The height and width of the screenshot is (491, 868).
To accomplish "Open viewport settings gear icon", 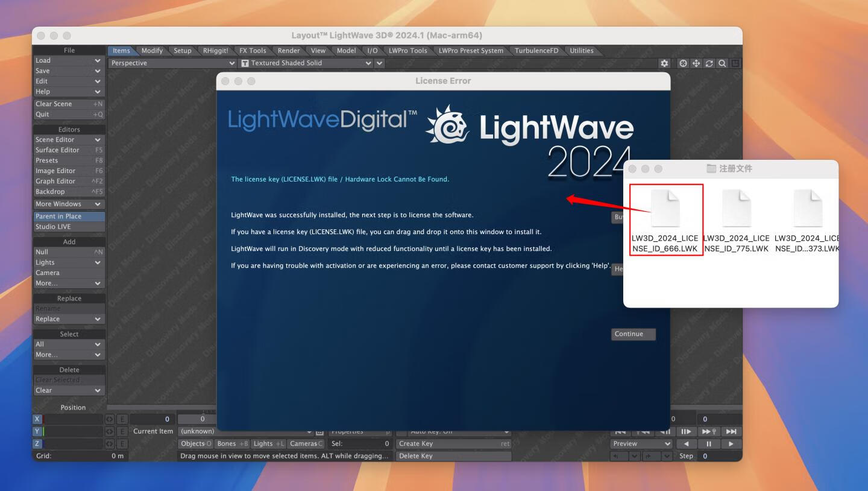I will pyautogui.click(x=664, y=63).
